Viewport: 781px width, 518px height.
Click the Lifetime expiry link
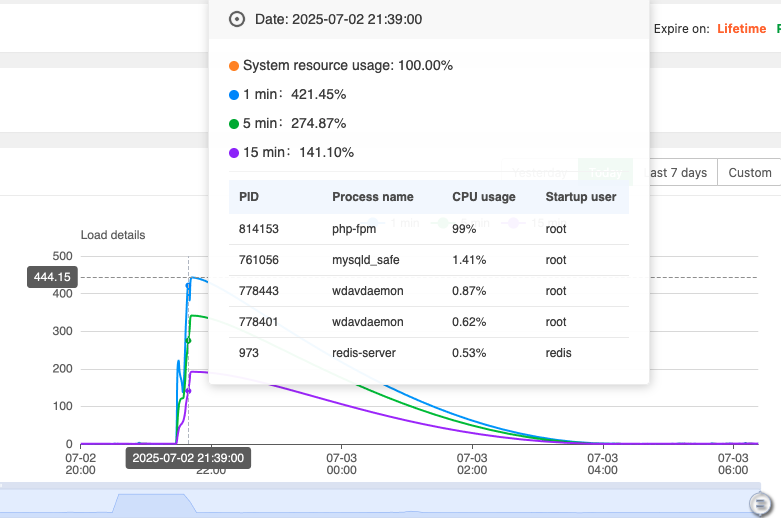[x=741, y=29]
